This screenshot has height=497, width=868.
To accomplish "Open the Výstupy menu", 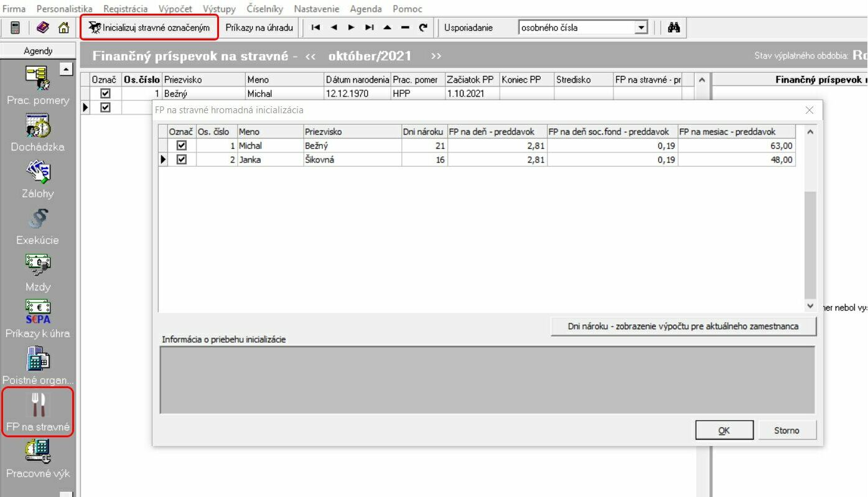I will [219, 9].
